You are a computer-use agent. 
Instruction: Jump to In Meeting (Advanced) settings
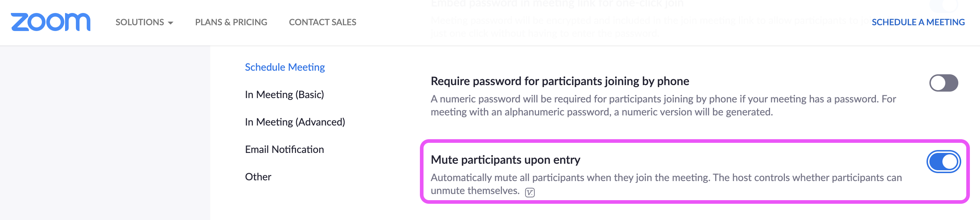tap(295, 122)
